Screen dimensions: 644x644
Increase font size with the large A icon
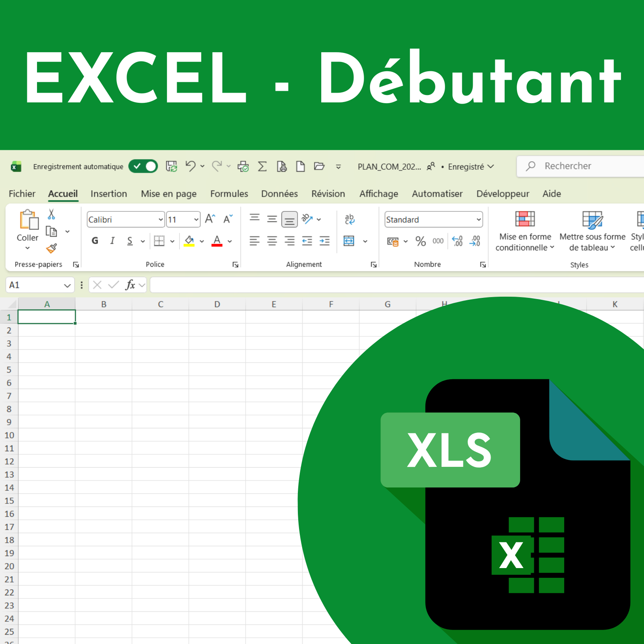pos(210,219)
